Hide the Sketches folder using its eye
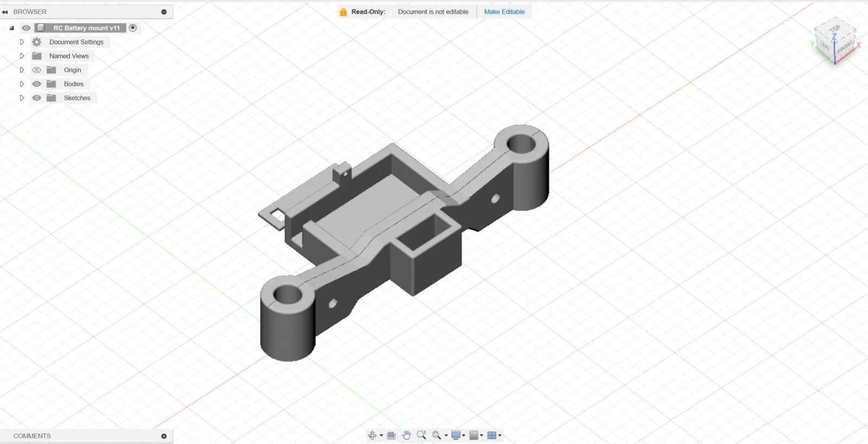Viewport: 868px width, 444px height. tap(37, 98)
